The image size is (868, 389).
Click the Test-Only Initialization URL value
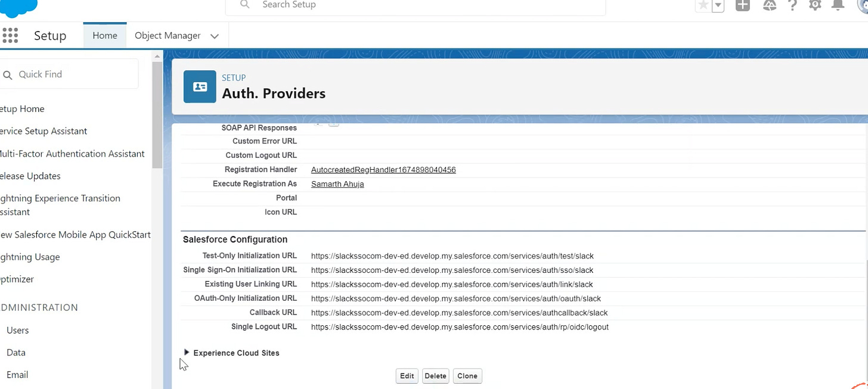[x=452, y=256]
